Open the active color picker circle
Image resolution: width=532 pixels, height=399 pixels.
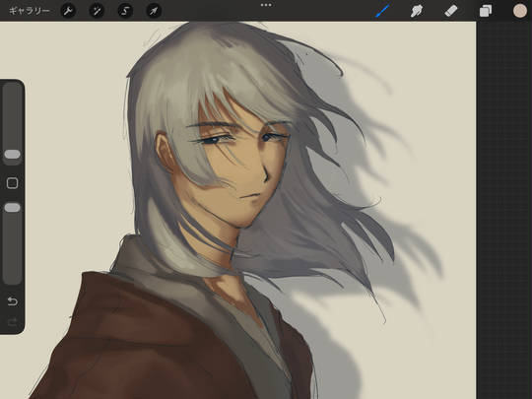[x=520, y=11]
